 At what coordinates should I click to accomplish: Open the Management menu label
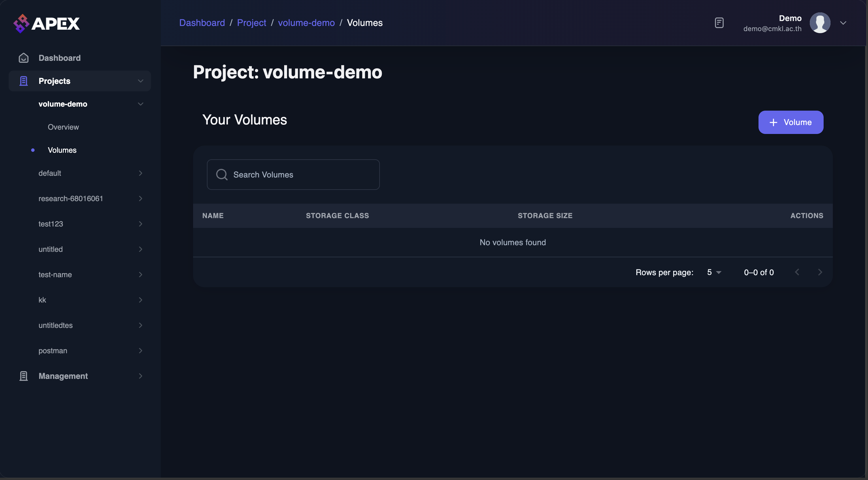point(63,376)
